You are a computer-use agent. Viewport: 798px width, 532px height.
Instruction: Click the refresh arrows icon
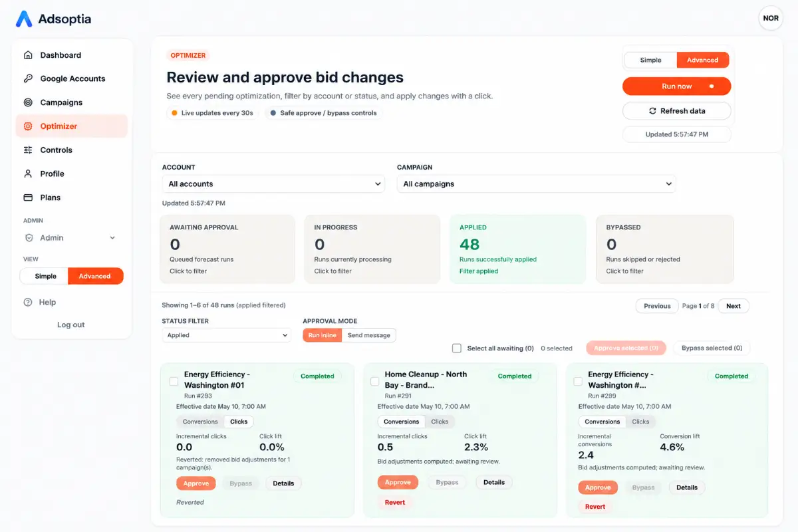pos(652,111)
